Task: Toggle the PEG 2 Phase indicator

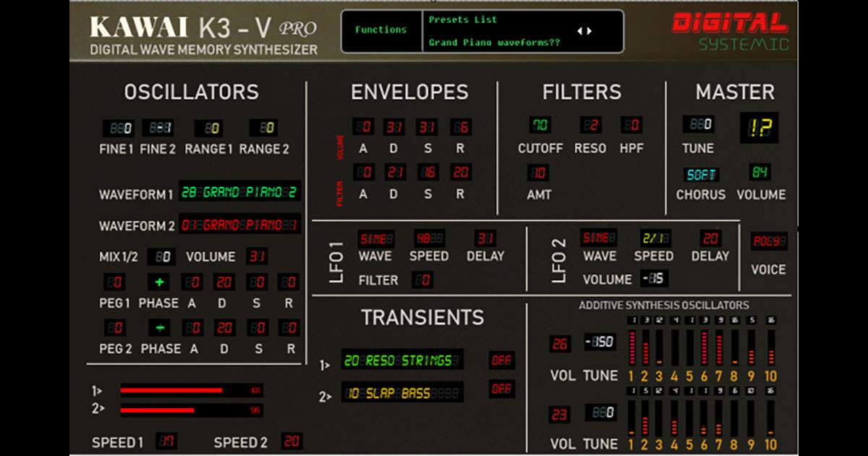Action: tap(159, 328)
